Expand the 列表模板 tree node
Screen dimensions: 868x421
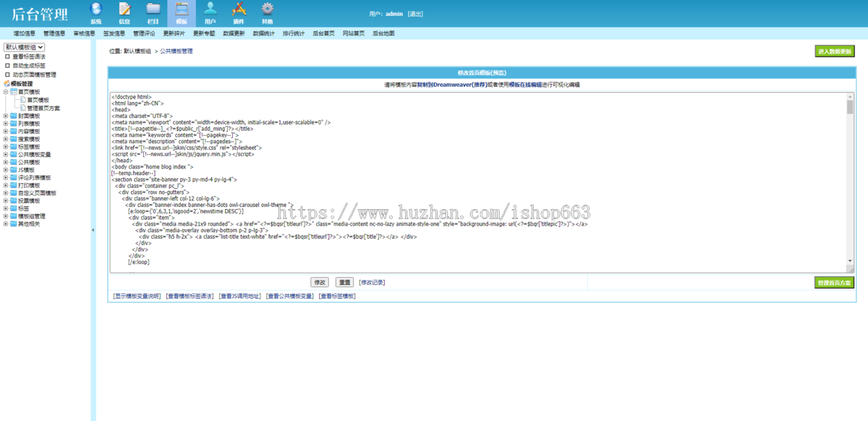[6, 124]
